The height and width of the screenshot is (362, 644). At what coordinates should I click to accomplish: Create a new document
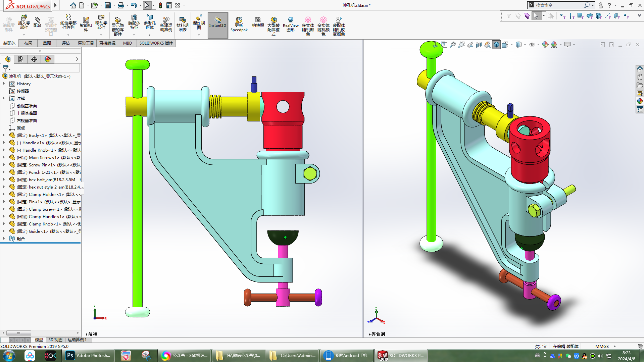pos(82,5)
